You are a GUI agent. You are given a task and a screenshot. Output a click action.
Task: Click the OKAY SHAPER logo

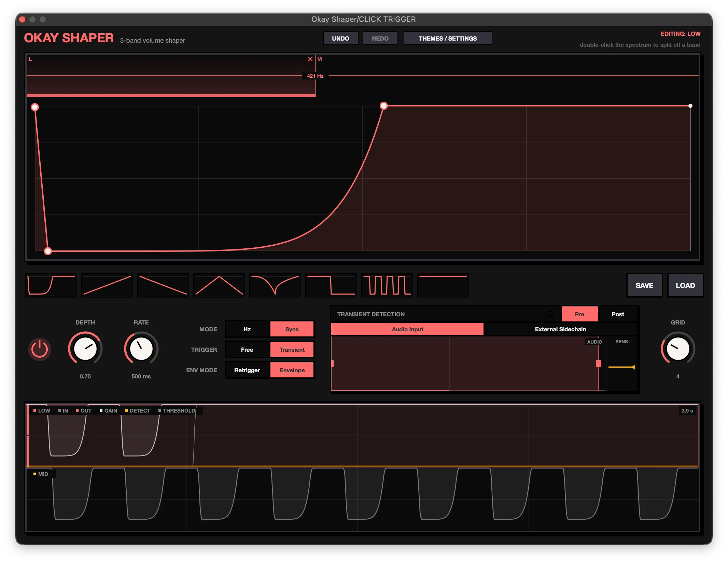[x=69, y=38]
